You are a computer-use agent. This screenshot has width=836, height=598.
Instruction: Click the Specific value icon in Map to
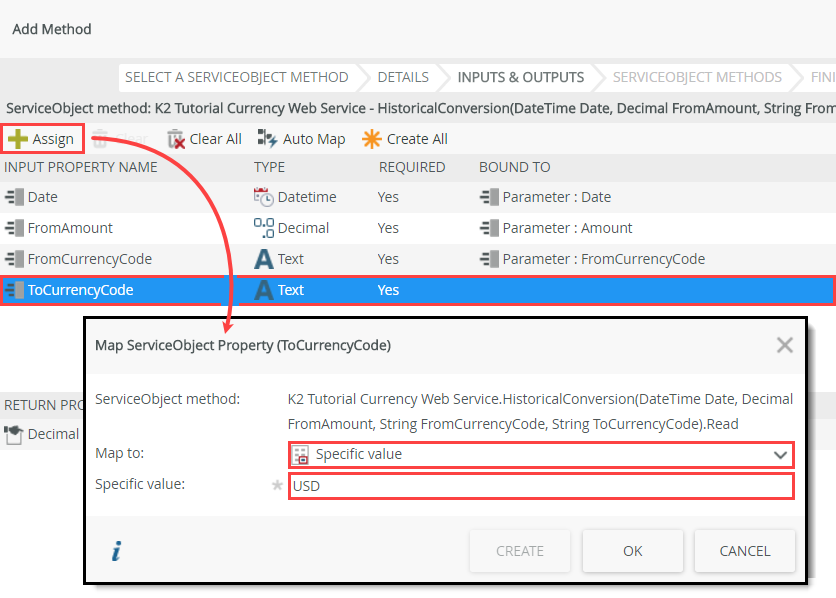click(301, 455)
